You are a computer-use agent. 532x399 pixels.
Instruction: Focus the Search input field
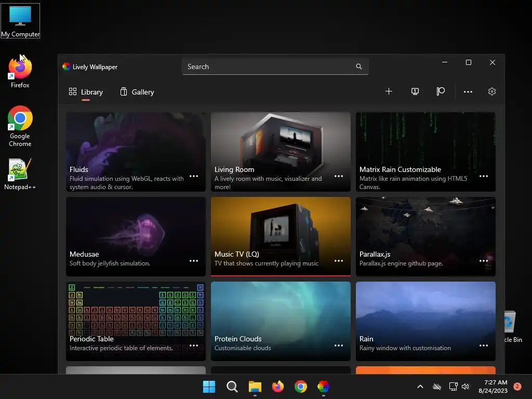point(275,66)
